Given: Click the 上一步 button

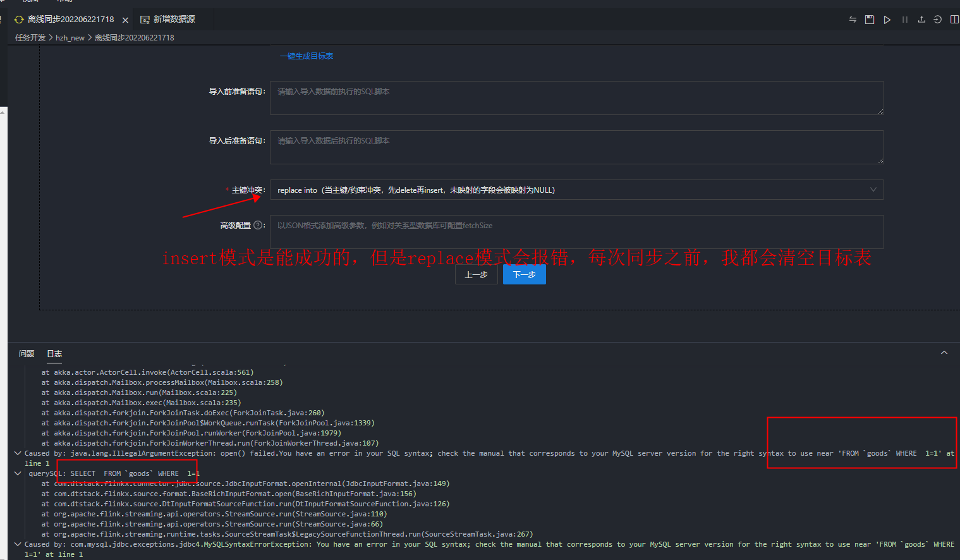Looking at the screenshot, I should click(476, 274).
